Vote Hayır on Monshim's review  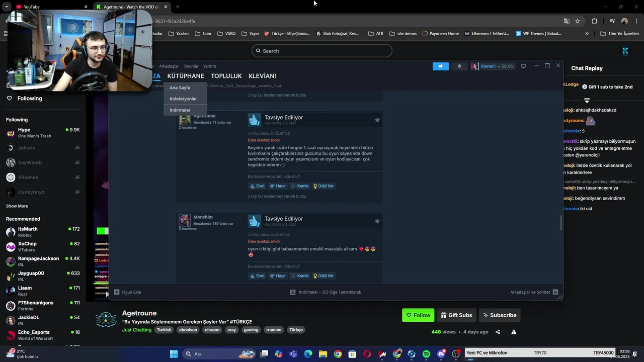[278, 276]
